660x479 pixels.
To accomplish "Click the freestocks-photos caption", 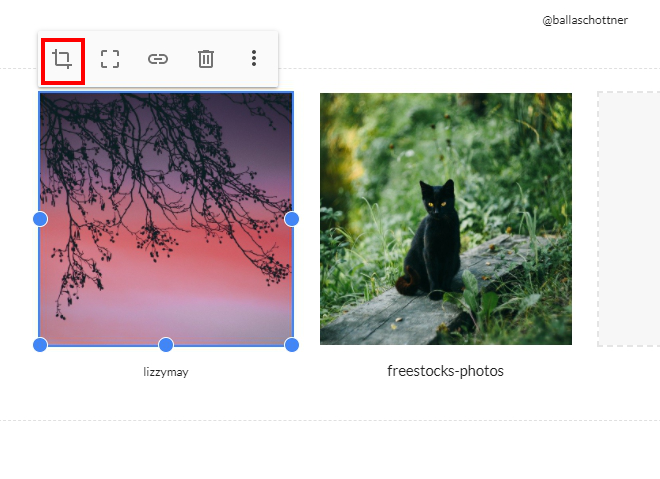I will pos(445,371).
